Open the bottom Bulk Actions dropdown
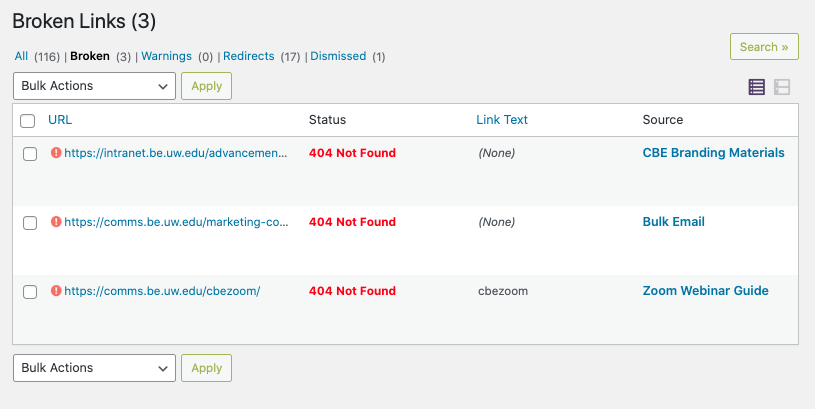This screenshot has height=409, width=815. click(94, 368)
